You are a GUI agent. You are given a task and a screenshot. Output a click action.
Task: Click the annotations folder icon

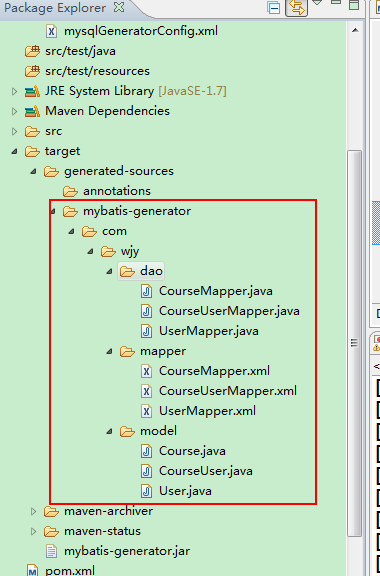tap(70, 191)
